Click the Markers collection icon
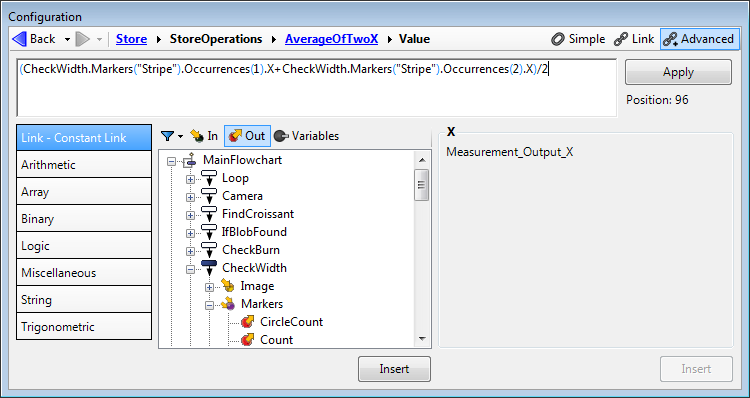 click(228, 304)
